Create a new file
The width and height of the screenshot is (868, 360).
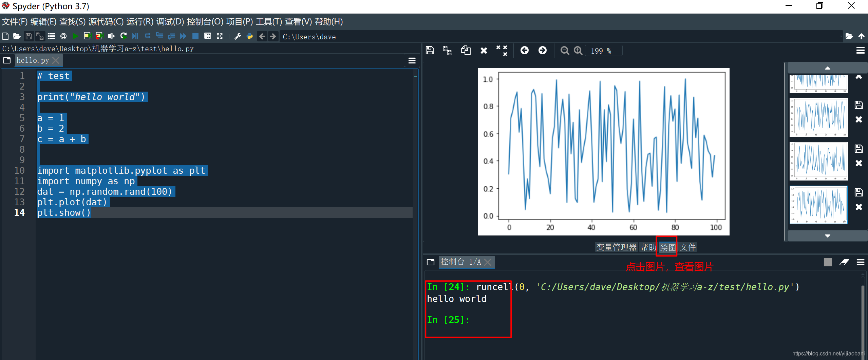(x=5, y=36)
